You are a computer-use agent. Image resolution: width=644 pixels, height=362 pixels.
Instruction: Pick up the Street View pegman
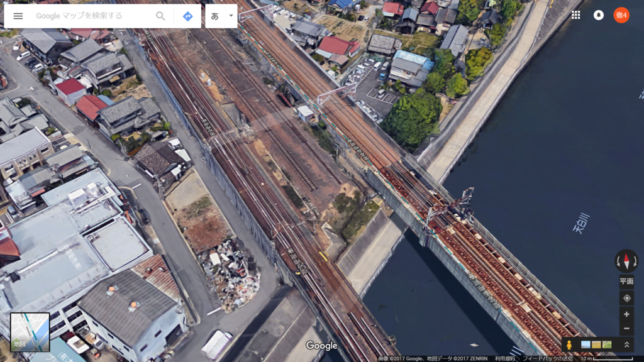pyautogui.click(x=569, y=345)
